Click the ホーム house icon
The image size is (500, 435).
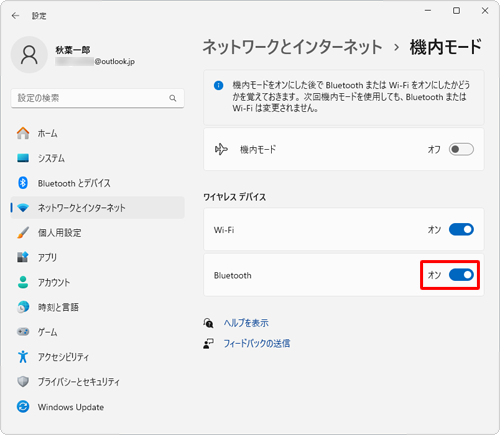pos(23,133)
